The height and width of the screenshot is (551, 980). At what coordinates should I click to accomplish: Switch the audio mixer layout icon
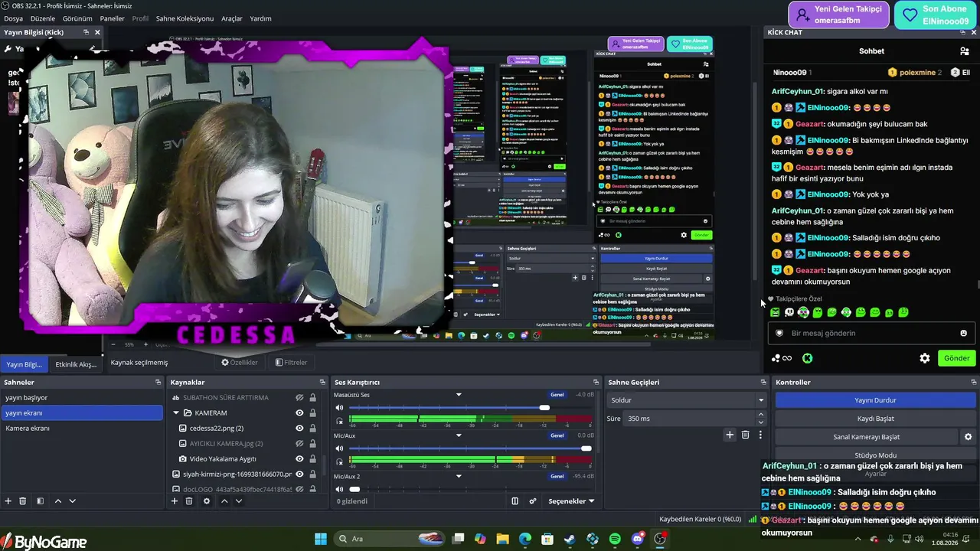[x=515, y=501]
